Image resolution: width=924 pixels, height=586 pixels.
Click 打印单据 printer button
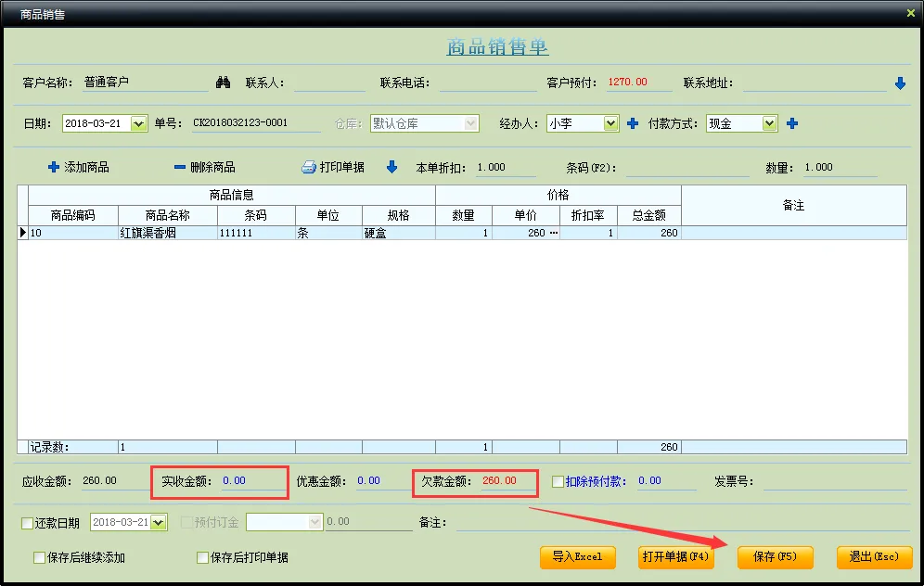pos(333,167)
